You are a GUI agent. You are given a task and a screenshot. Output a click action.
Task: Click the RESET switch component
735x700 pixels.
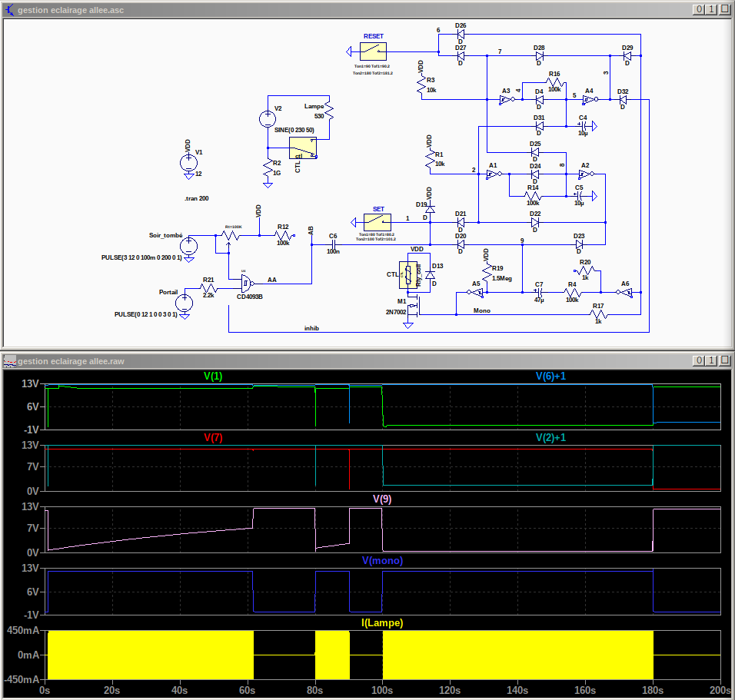click(373, 51)
